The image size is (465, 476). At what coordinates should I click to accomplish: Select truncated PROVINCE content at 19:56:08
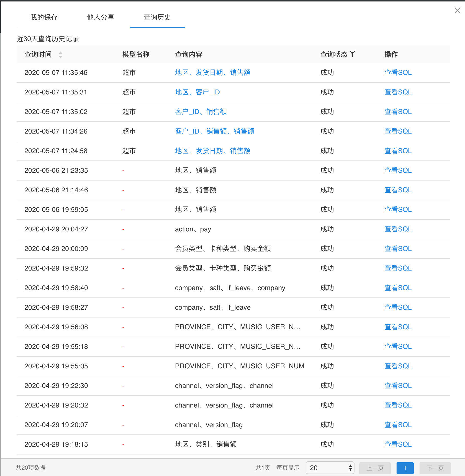pos(238,327)
